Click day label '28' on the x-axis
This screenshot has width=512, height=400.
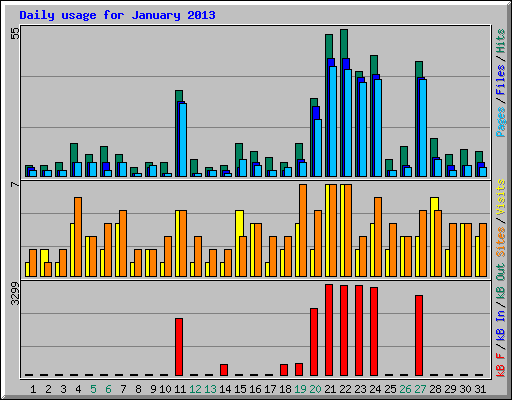click(x=435, y=389)
